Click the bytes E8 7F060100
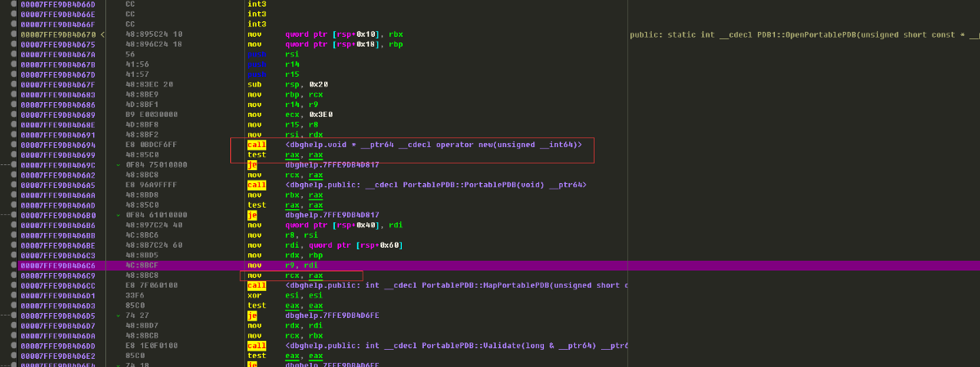The image size is (980, 367). coord(151,285)
